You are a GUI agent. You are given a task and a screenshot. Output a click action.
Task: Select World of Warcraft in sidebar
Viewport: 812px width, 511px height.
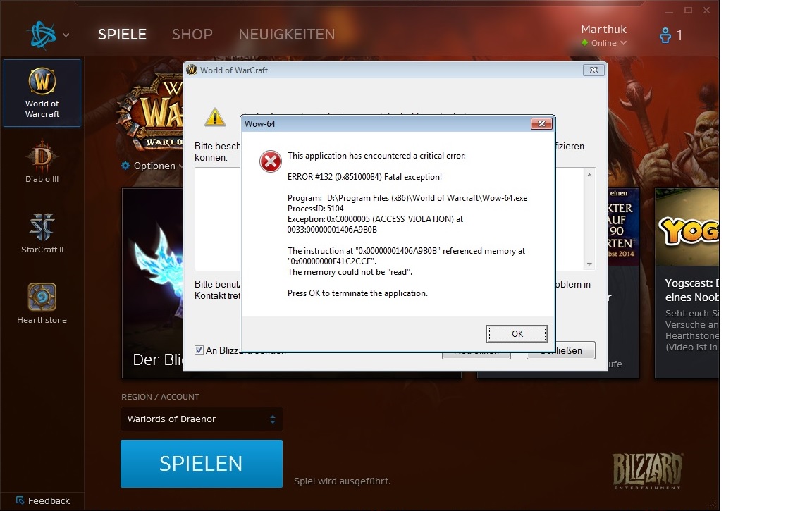[42, 92]
